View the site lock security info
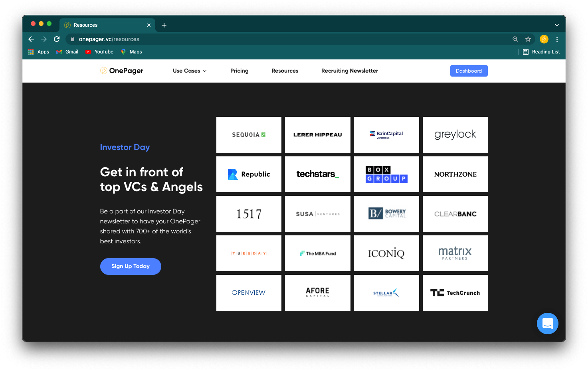588x371 pixels. pos(73,39)
